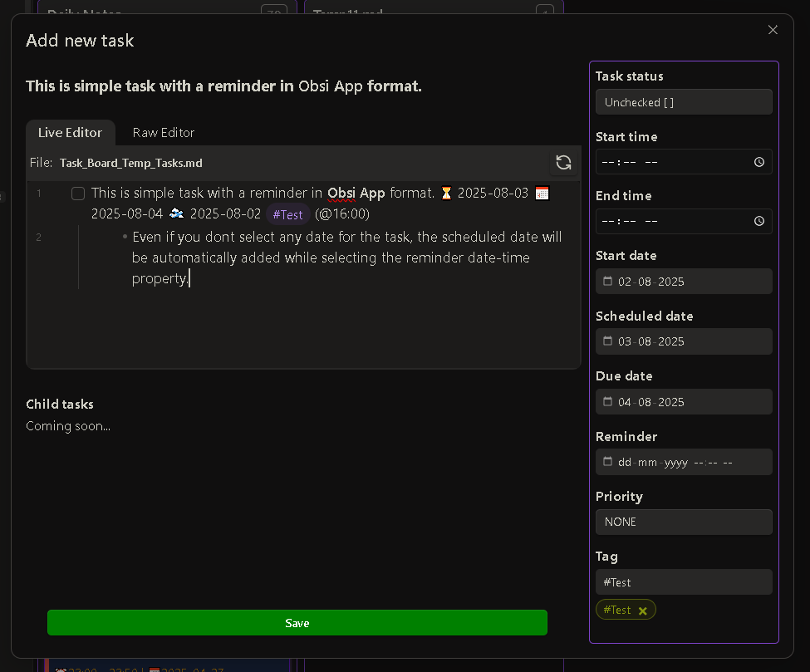Switch to the Raw Editor tab
This screenshot has height=672, width=810.
point(163,133)
